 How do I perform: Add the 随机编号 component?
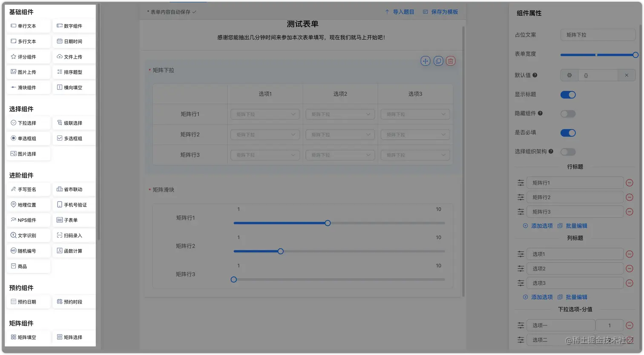point(29,251)
